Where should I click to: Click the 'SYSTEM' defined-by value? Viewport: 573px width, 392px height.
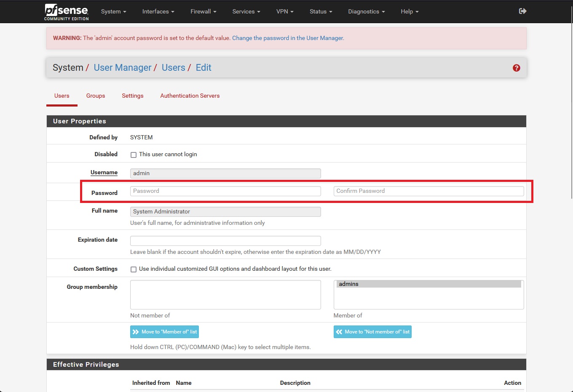pos(142,137)
